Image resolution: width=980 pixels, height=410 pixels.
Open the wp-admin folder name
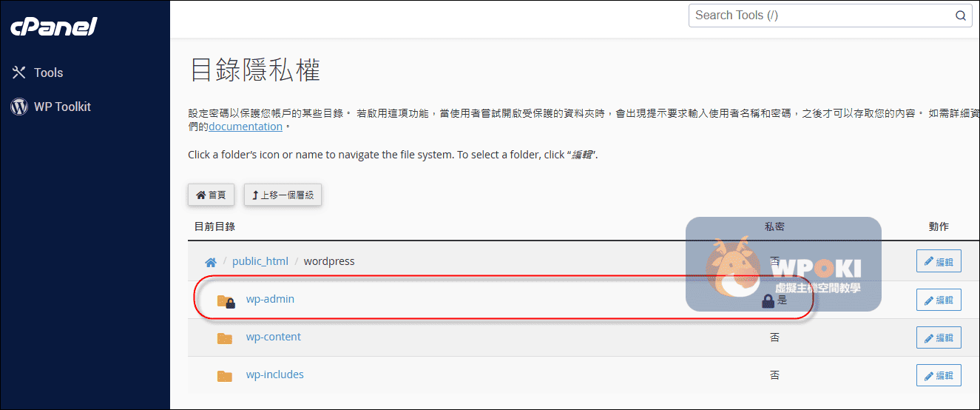coord(270,299)
